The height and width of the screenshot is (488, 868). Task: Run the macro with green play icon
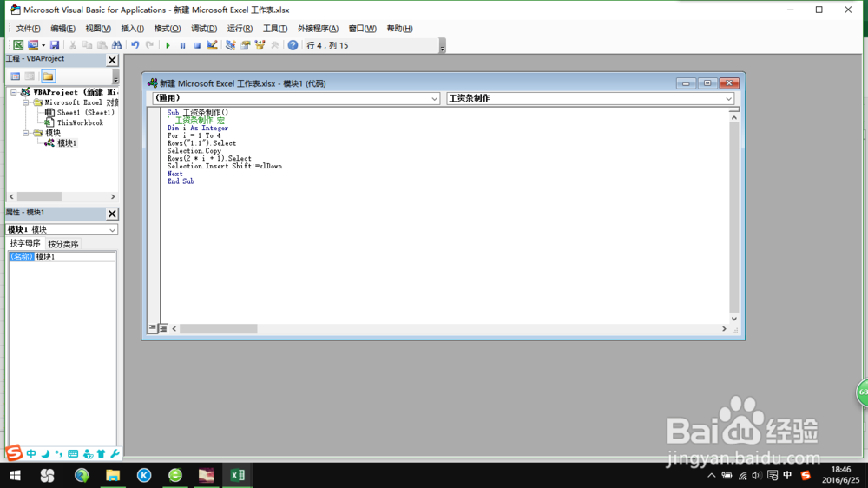click(168, 45)
